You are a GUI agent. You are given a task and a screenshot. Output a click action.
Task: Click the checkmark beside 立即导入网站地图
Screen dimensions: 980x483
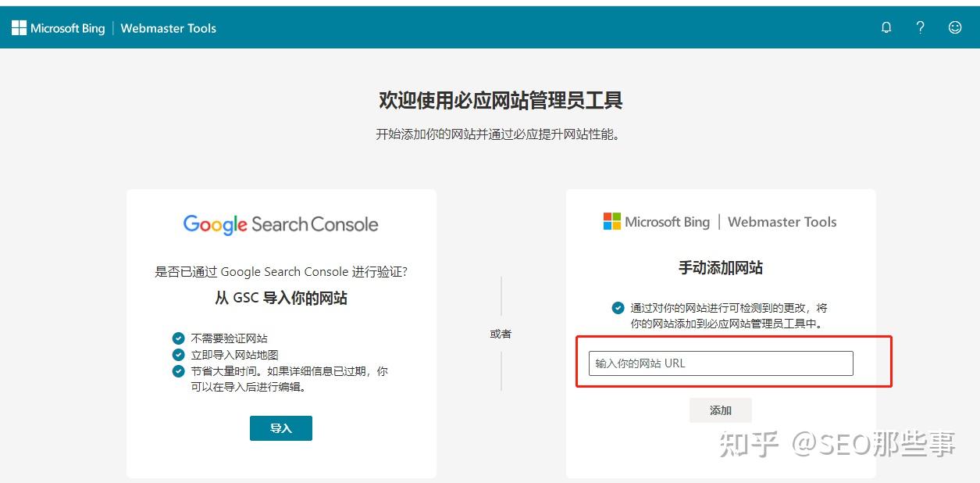(x=178, y=355)
